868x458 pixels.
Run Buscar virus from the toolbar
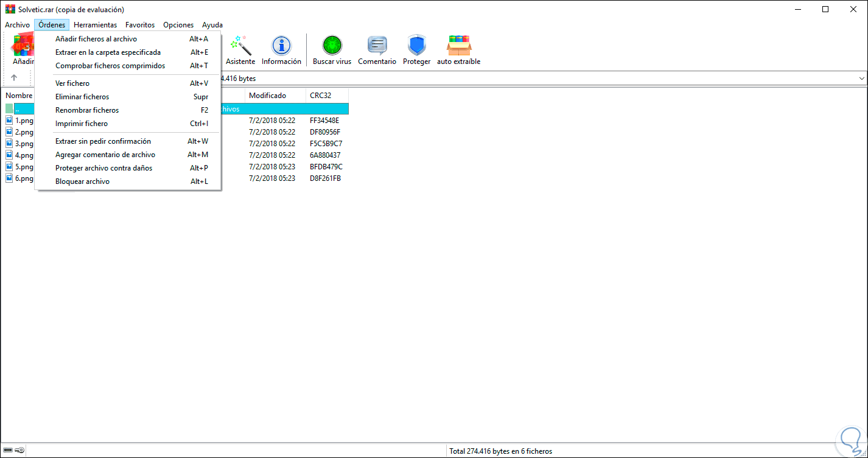coord(332,50)
